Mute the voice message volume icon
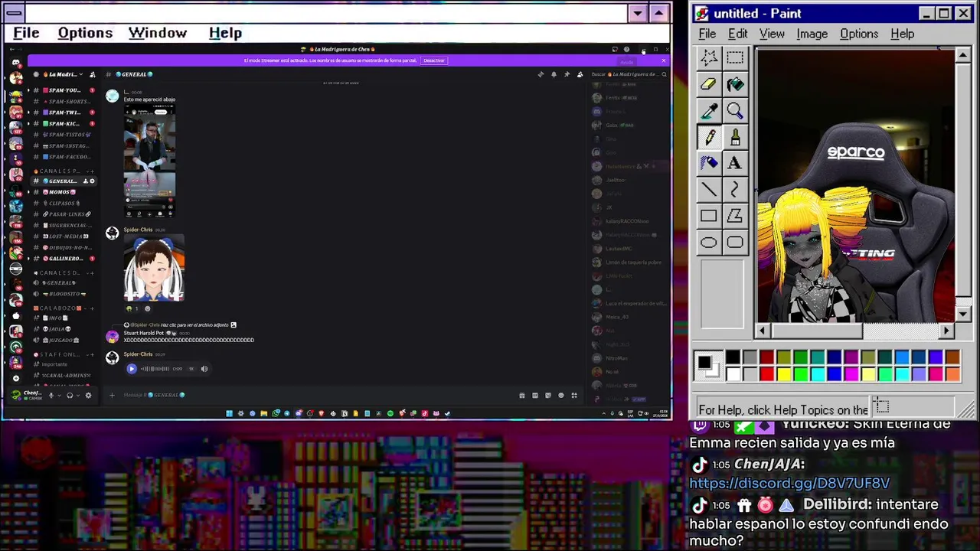The width and height of the screenshot is (980, 551). coord(204,369)
